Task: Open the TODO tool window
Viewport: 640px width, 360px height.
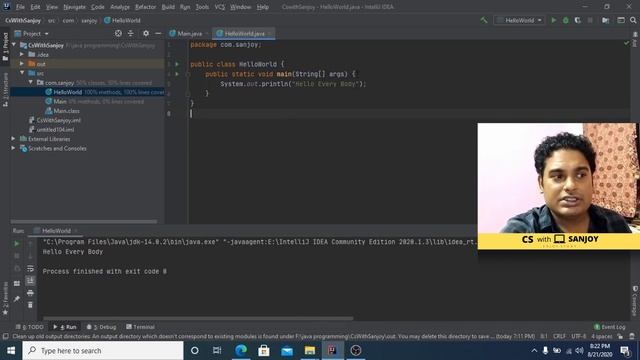Action: (x=30, y=327)
